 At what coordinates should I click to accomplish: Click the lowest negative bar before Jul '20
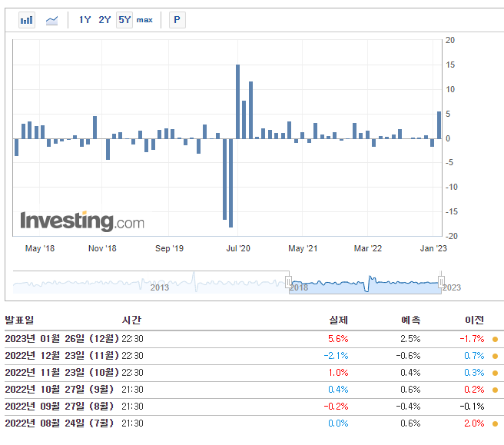click(x=230, y=183)
